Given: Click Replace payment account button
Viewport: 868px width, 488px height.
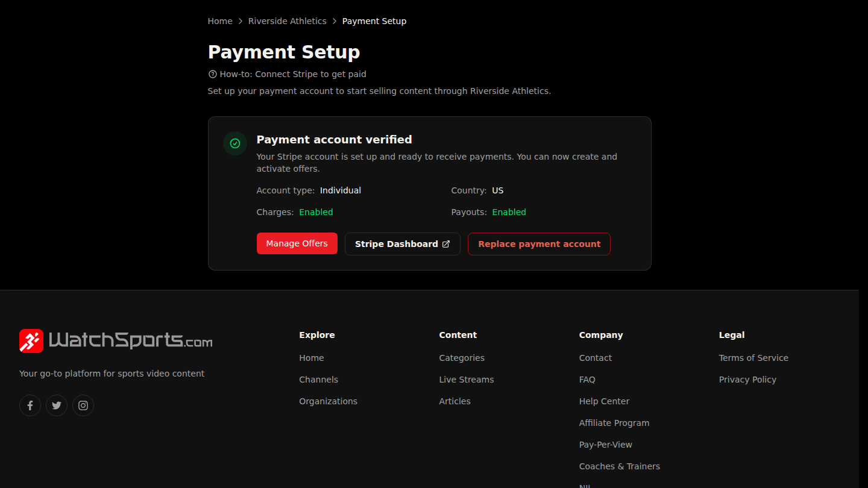Looking at the screenshot, I should [x=539, y=244].
